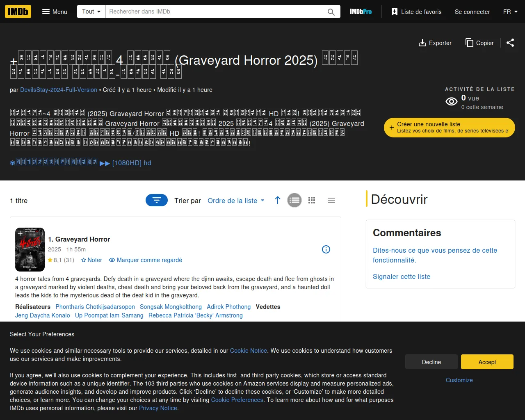Click the Exporter download button

coord(435,43)
